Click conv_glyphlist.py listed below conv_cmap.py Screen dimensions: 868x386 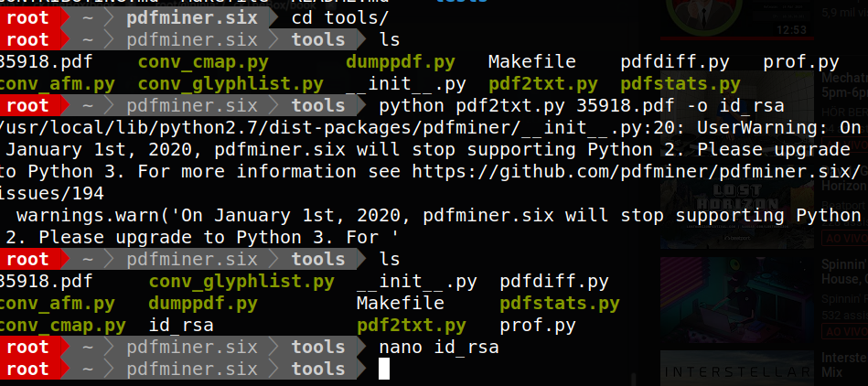point(230,84)
